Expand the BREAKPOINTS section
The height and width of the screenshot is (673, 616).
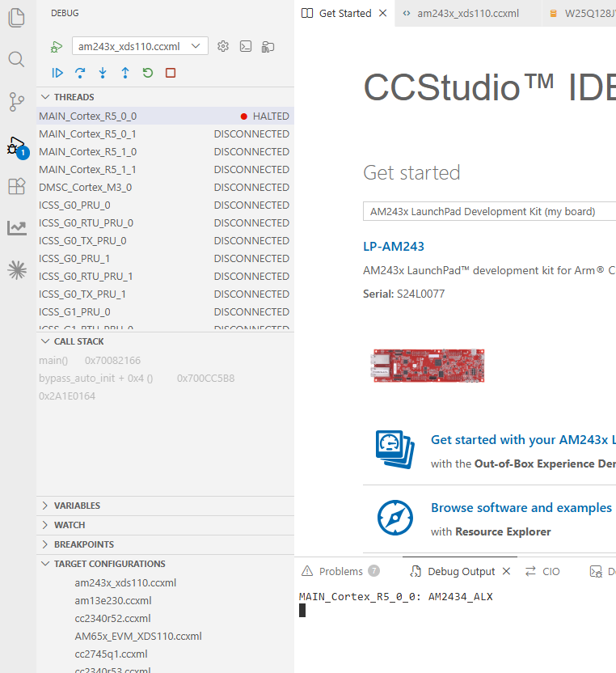[x=165, y=544]
